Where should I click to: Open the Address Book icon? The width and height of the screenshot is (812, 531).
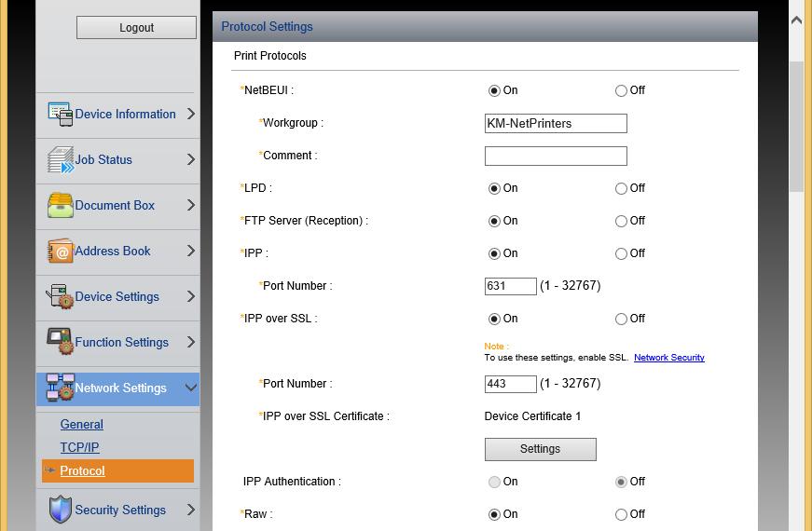pyautogui.click(x=60, y=251)
